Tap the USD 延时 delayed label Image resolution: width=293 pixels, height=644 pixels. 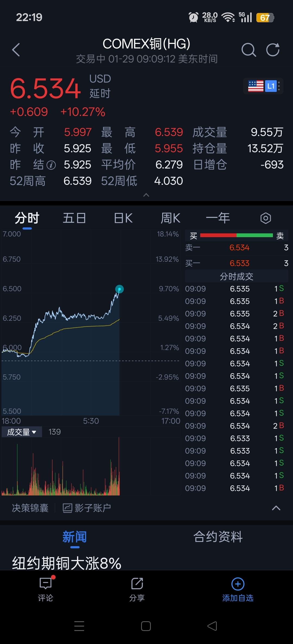(100, 86)
